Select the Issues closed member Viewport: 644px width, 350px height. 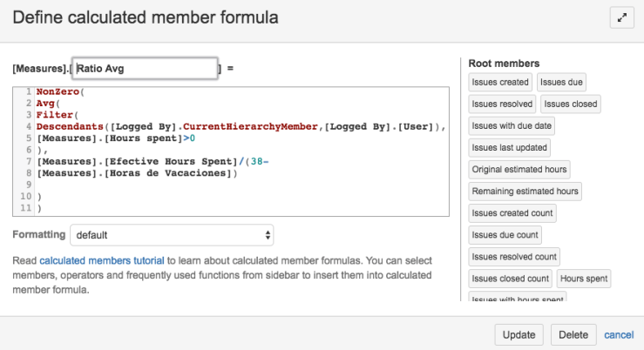571,104
